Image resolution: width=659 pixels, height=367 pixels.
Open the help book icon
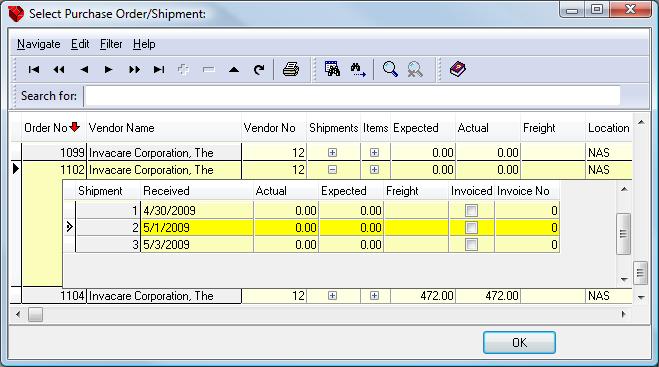458,69
